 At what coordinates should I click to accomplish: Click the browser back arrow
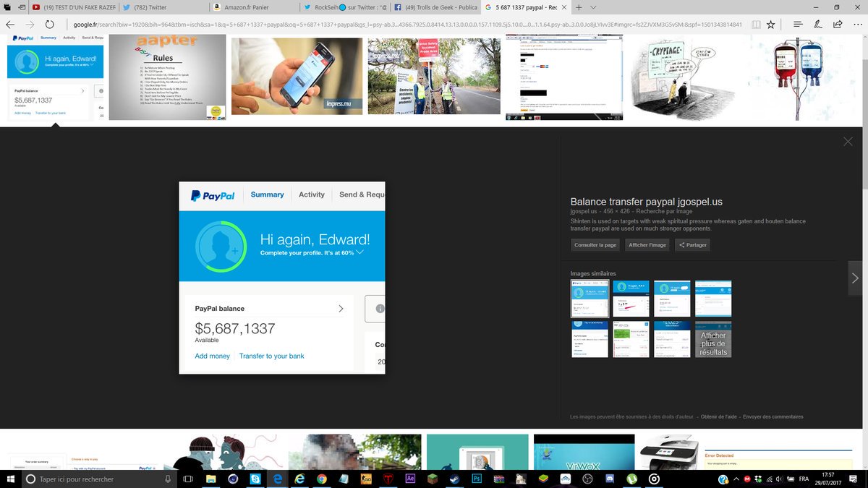point(10,24)
